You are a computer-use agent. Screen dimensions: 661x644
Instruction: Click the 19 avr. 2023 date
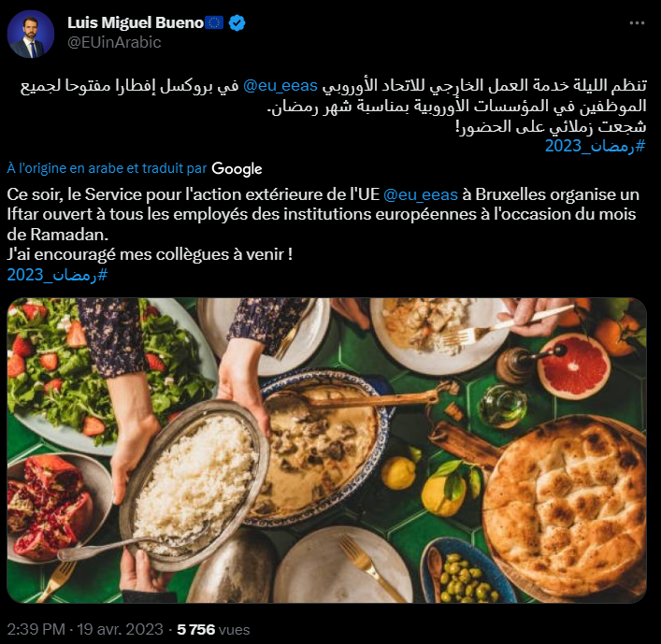pyautogui.click(x=120, y=629)
